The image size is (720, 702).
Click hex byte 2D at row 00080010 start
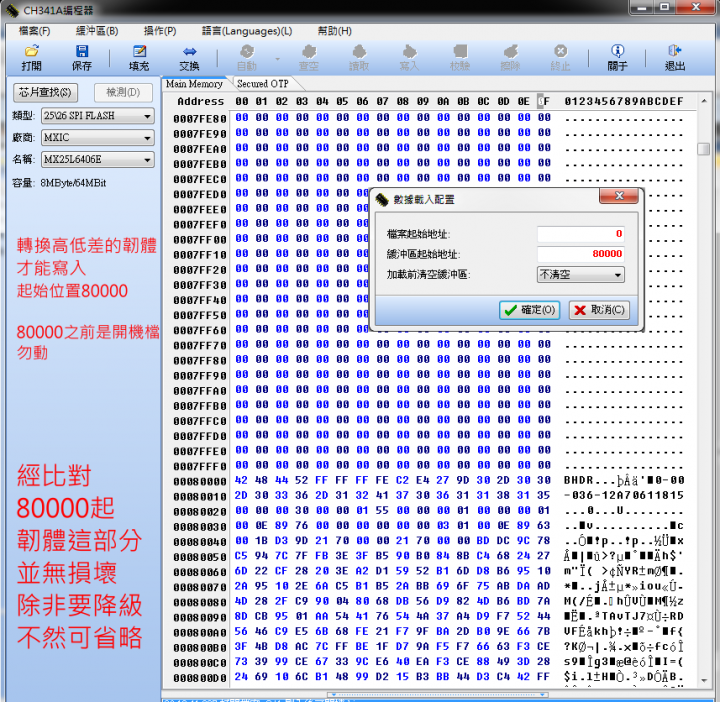click(242, 495)
